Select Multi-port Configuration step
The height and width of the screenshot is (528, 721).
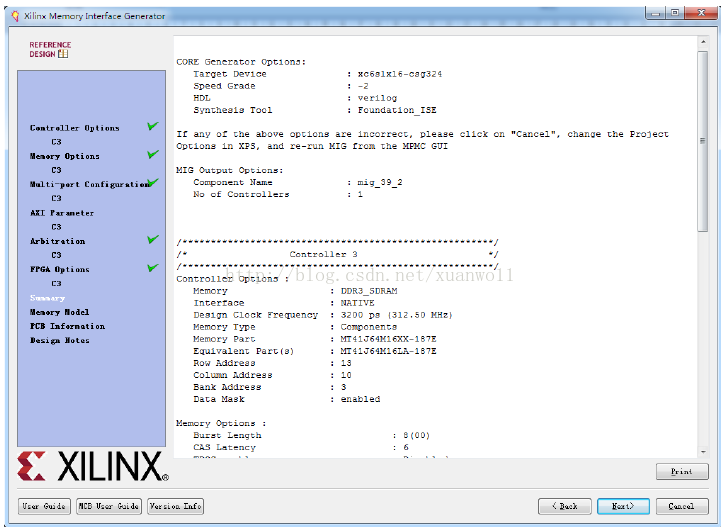(x=89, y=184)
